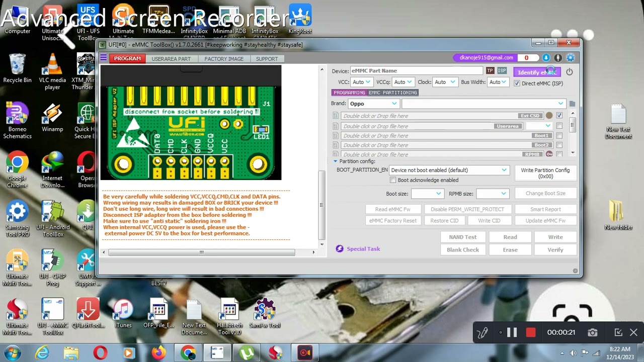Open Recycle Bin desktop icon
The height and width of the screenshot is (362, 644).
(x=17, y=68)
